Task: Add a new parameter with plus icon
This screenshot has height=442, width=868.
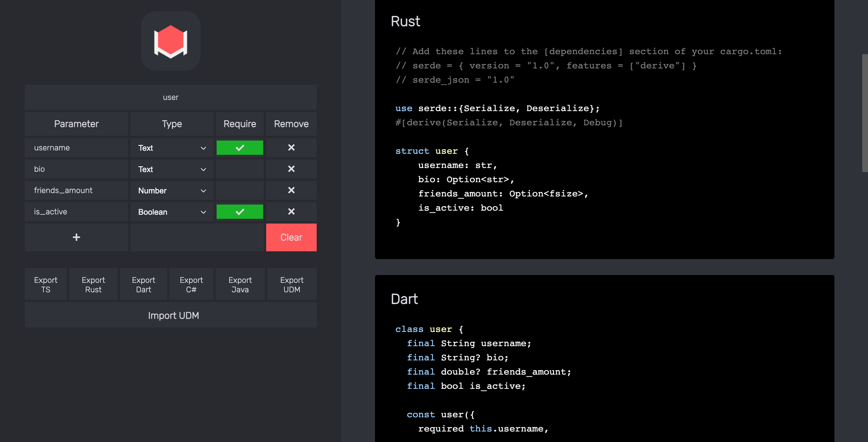Action: pyautogui.click(x=76, y=237)
